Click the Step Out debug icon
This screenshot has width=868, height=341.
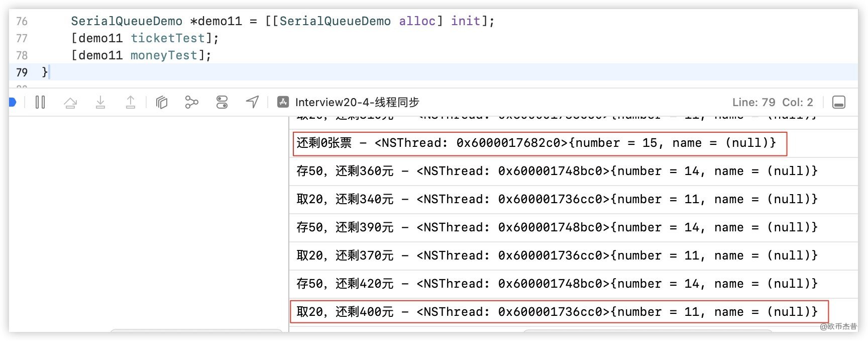(131, 103)
